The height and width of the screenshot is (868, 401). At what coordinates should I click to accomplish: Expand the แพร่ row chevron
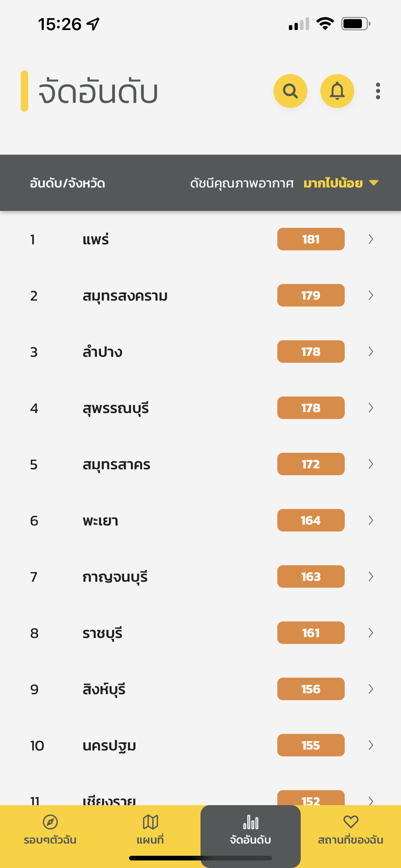[371, 239]
